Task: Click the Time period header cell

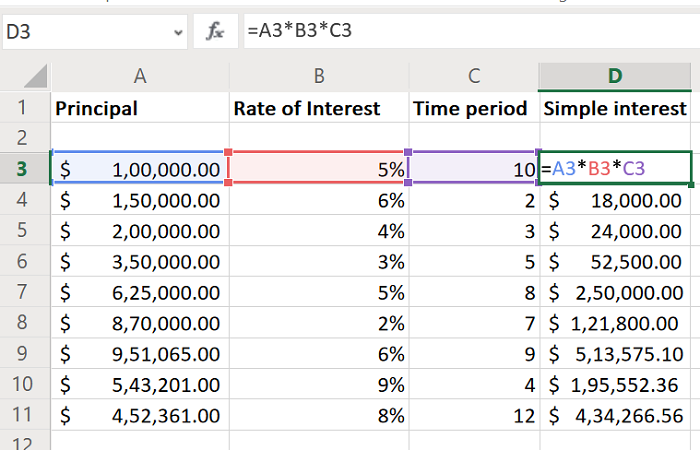Action: (x=473, y=108)
